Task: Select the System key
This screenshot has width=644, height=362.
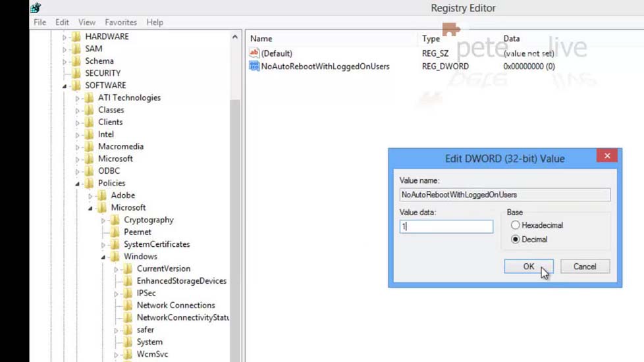Action: tap(149, 342)
